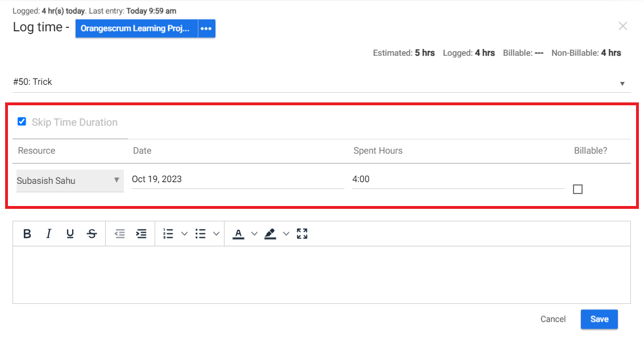Image resolution: width=644 pixels, height=346 pixels.
Task: Click the Oct 19, 2023 date field
Action: click(x=238, y=179)
